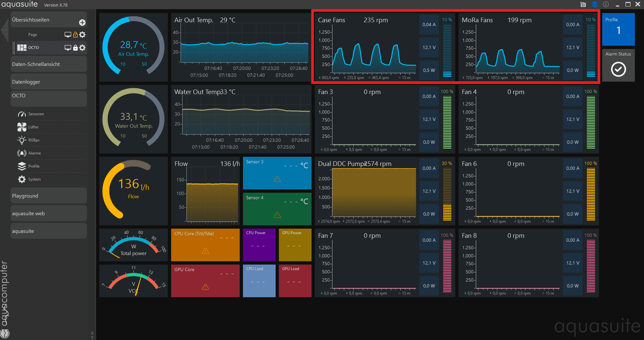The image size is (644, 340).
Task: Click the Alarme siren icon
Action: pos(22,153)
